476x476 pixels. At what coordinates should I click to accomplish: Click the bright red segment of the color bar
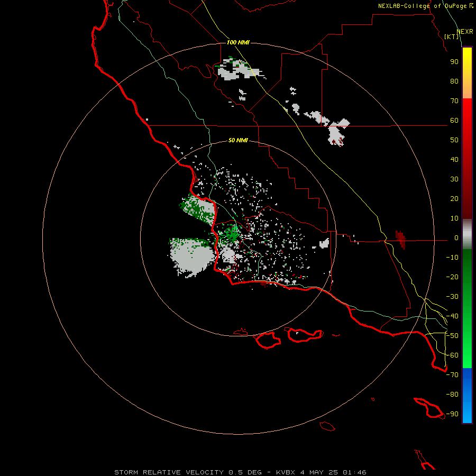pos(467,122)
